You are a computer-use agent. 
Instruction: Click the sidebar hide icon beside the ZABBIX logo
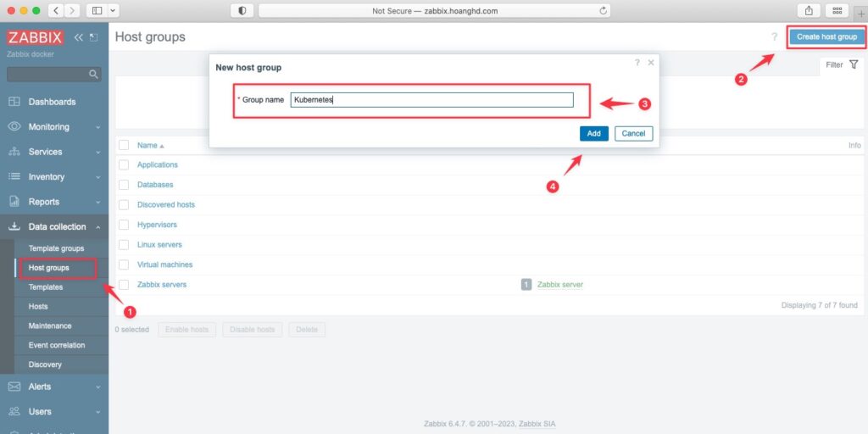pyautogui.click(x=93, y=37)
